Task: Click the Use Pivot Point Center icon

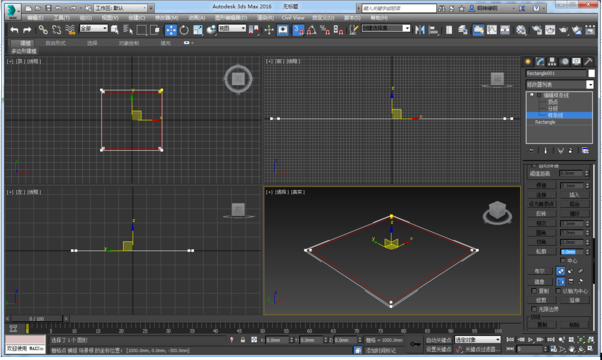Action: [253, 30]
